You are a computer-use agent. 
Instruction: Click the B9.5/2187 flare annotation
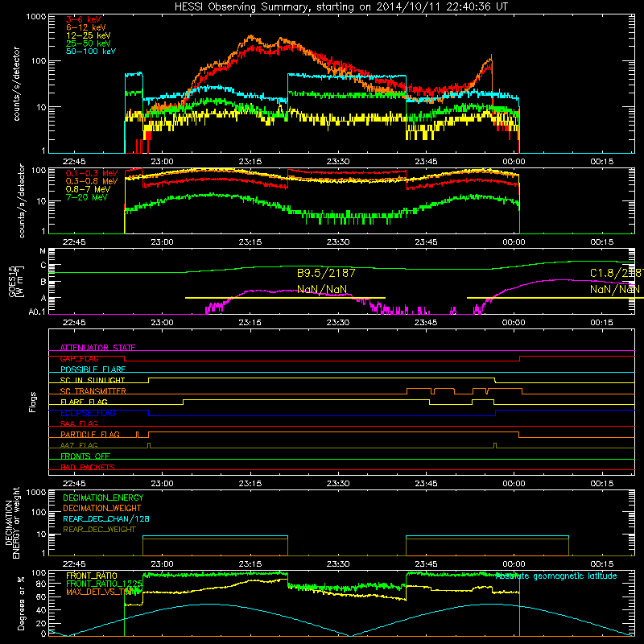tap(326, 273)
